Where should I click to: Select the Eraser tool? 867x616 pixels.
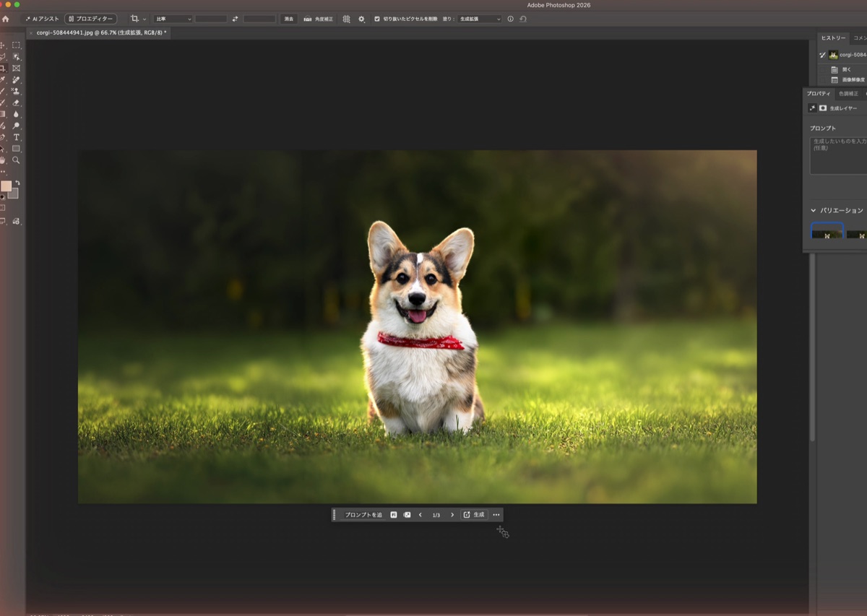(x=17, y=103)
